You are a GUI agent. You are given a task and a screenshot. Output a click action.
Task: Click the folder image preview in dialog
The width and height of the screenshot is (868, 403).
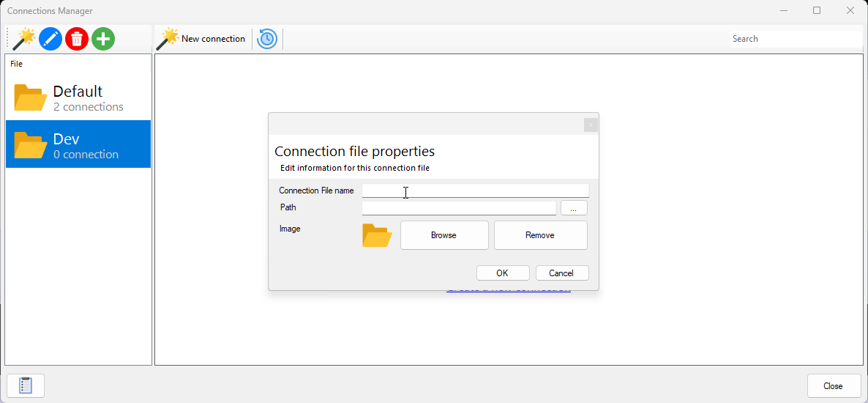[x=377, y=236]
